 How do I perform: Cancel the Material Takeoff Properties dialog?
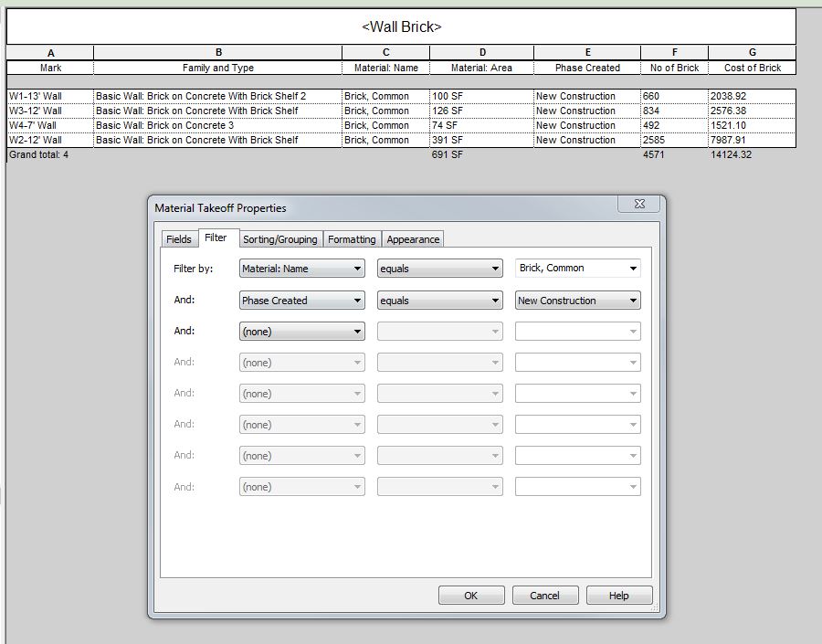click(544, 595)
